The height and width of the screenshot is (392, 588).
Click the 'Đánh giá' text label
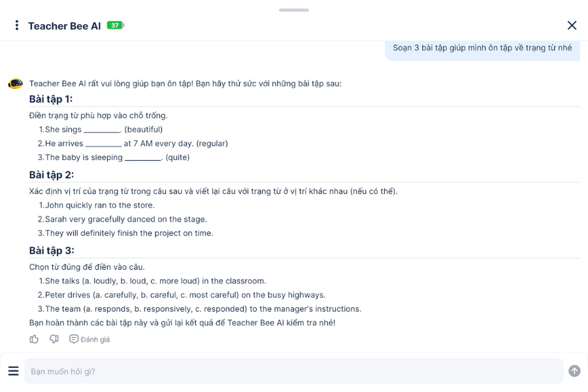coord(95,340)
